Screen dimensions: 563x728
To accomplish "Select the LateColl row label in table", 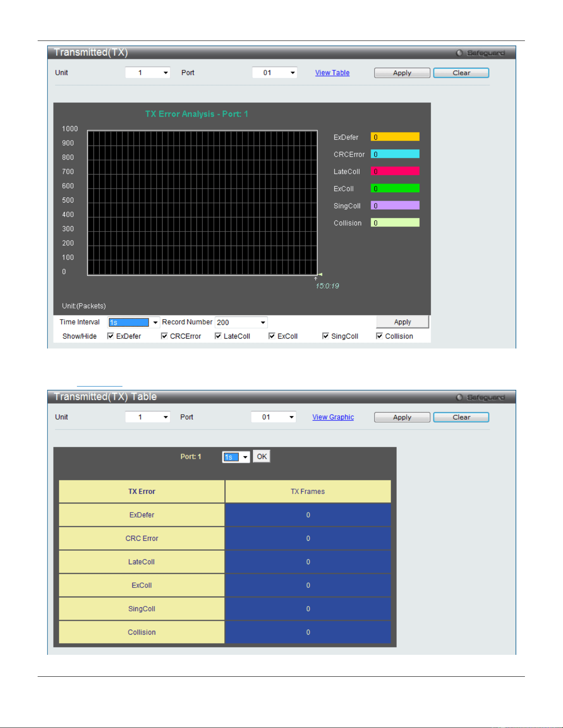I will click(x=142, y=562).
